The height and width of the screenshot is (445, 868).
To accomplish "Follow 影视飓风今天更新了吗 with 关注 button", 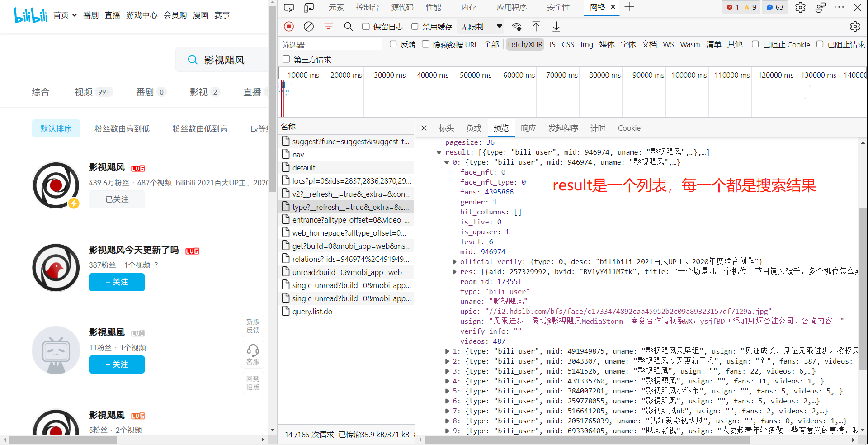I will 117,282.
